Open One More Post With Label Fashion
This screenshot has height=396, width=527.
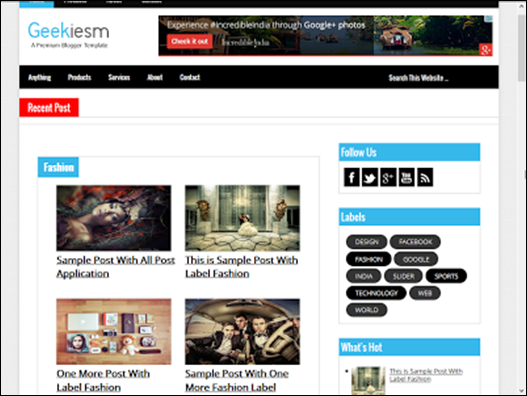point(103,381)
